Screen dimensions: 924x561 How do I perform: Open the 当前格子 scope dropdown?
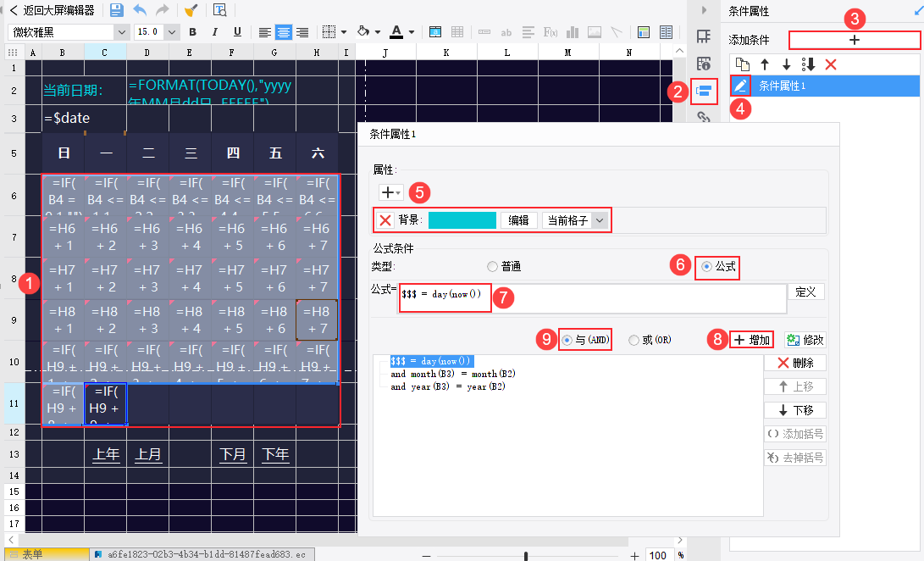point(600,220)
